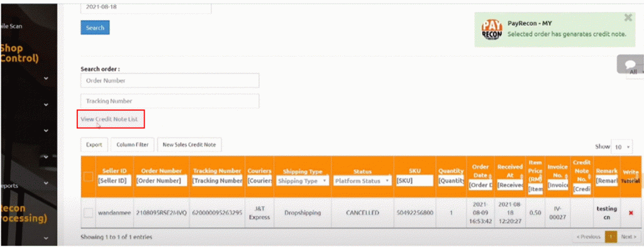
Task: Go to the Previous page
Action: point(589,237)
